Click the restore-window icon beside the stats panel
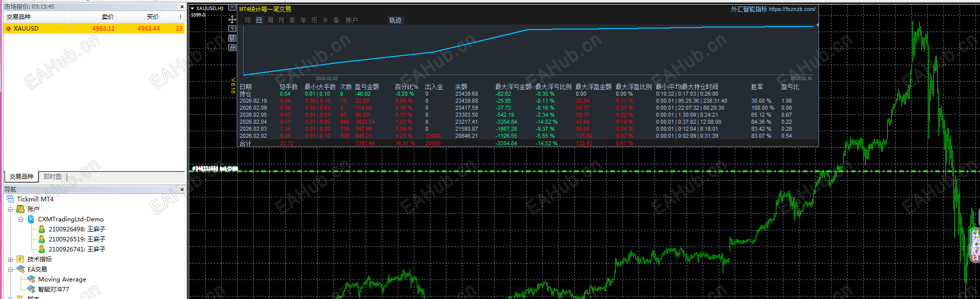 (232, 48)
